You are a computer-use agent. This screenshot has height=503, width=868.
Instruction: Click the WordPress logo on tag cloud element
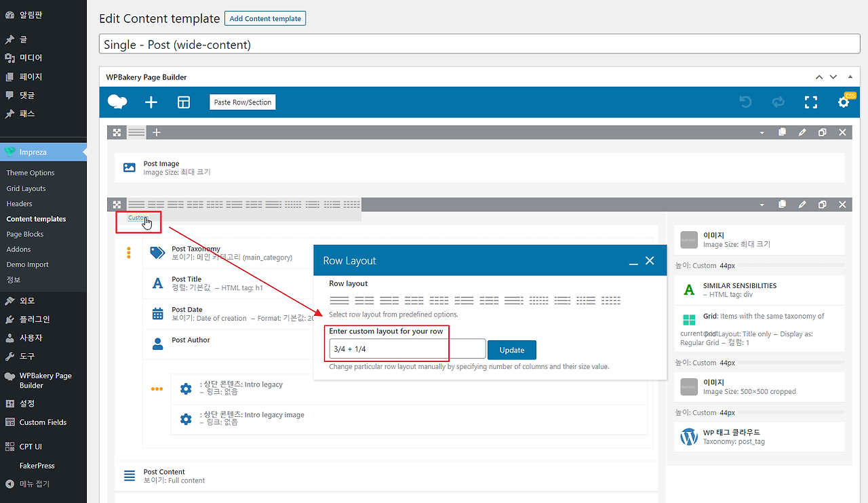689,437
